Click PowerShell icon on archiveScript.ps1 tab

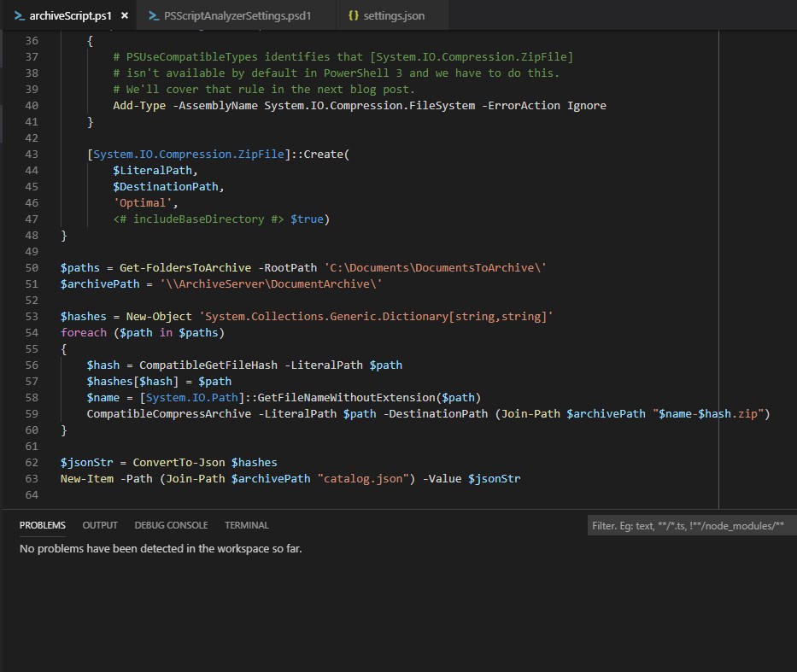(20, 15)
